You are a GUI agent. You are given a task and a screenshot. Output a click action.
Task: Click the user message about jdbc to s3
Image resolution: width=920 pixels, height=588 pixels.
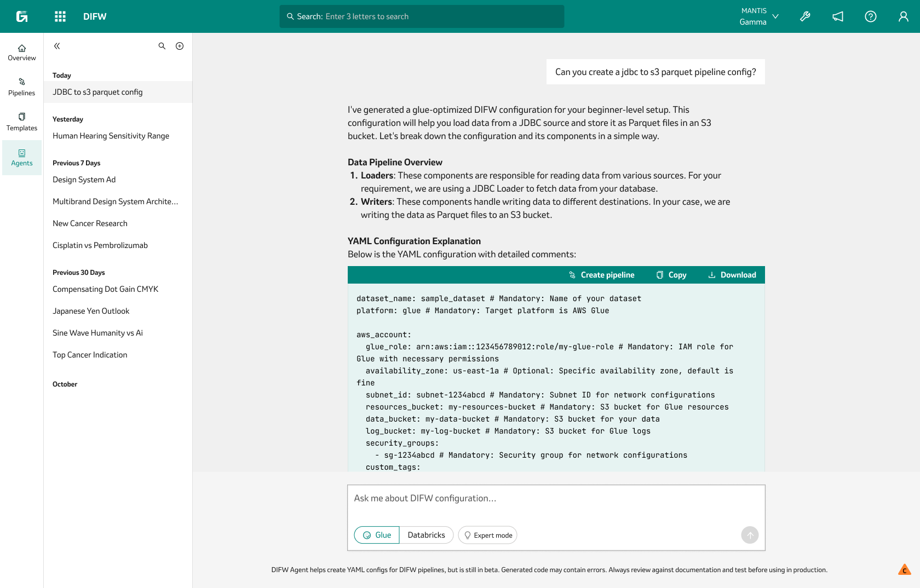(656, 72)
